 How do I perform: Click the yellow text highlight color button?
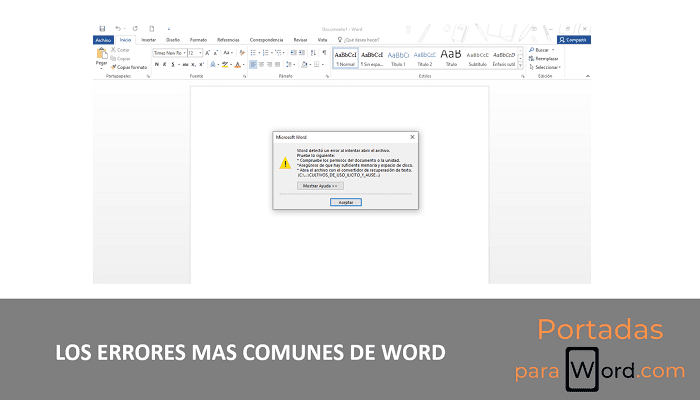pyautogui.click(x=225, y=65)
